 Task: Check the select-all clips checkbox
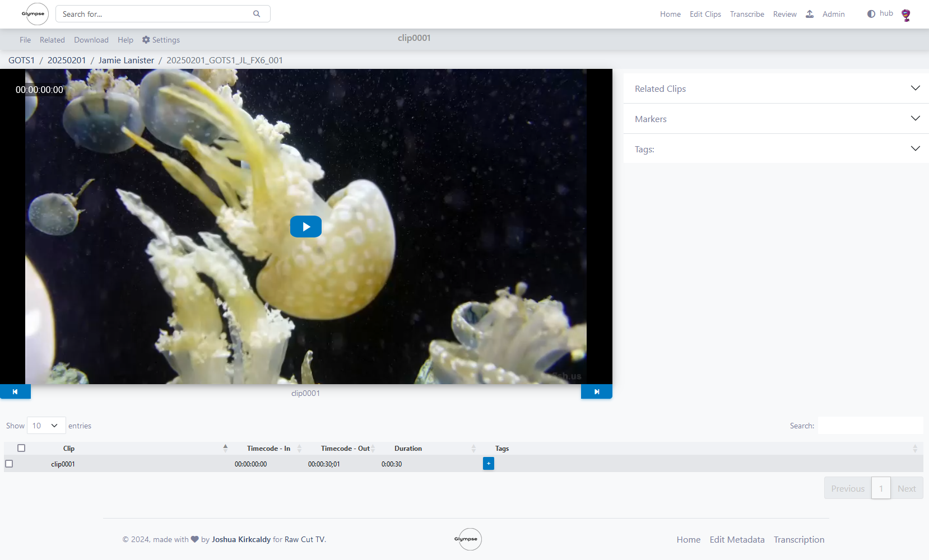(x=21, y=448)
